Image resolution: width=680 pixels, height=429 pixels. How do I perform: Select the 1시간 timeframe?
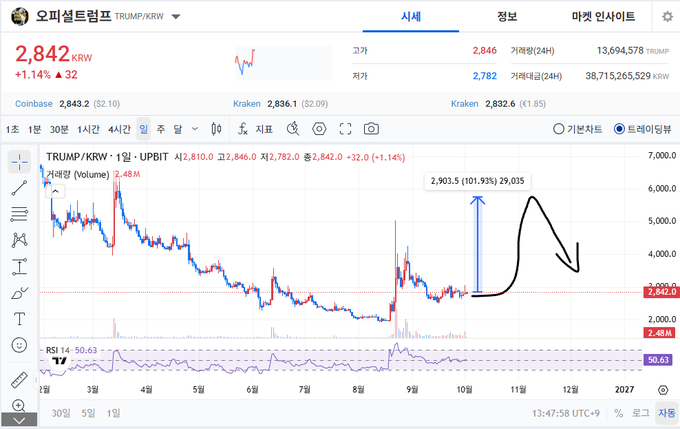[88, 129]
